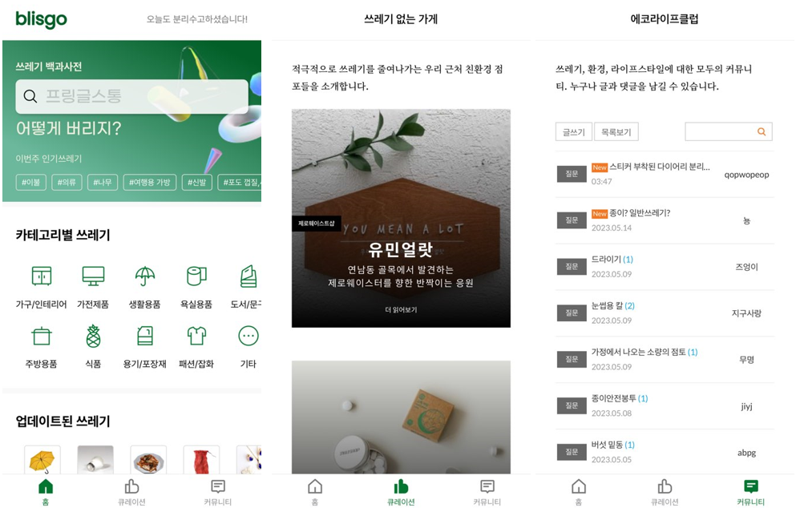Image resolution: width=800 pixels, height=516 pixels.
Task: Switch to 커뮤니티 tab in left screen
Action: tap(218, 493)
